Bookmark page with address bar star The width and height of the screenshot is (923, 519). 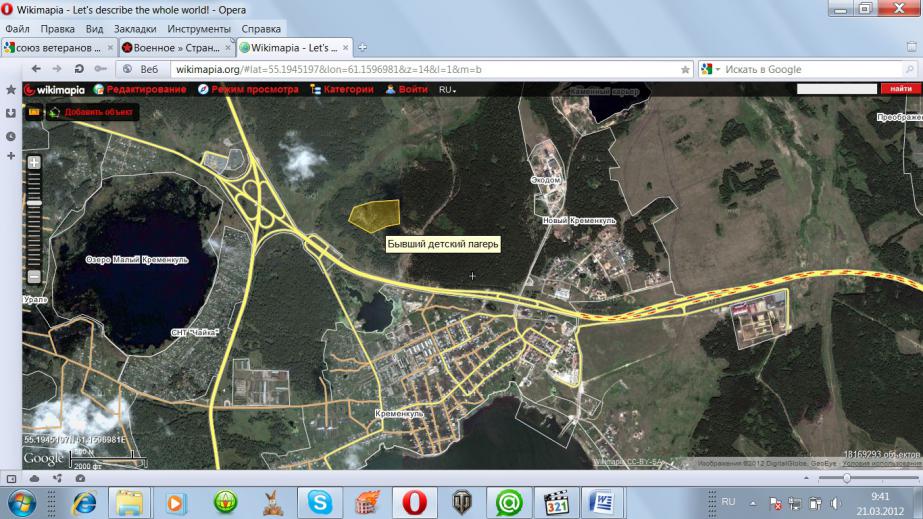tap(685, 69)
